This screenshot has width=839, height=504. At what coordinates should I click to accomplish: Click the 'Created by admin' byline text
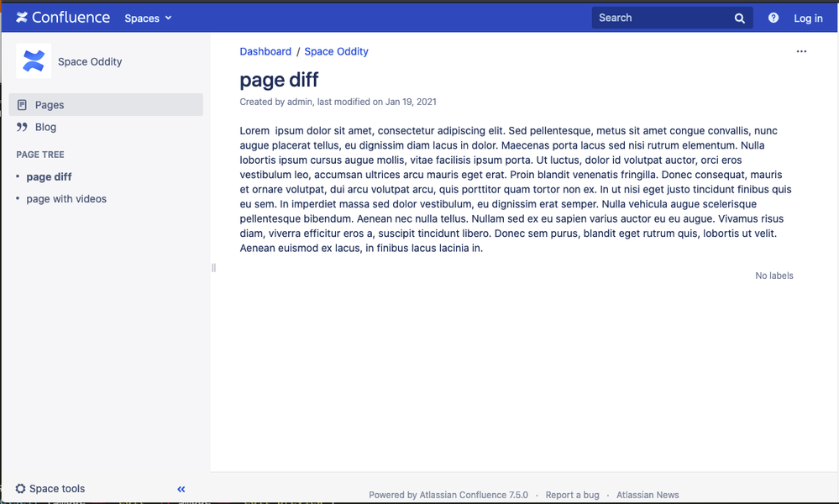click(x=276, y=102)
